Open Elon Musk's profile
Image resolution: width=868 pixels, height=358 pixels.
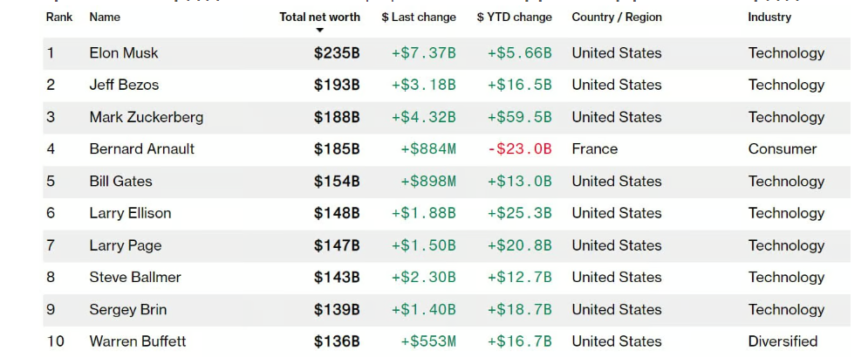(x=124, y=53)
